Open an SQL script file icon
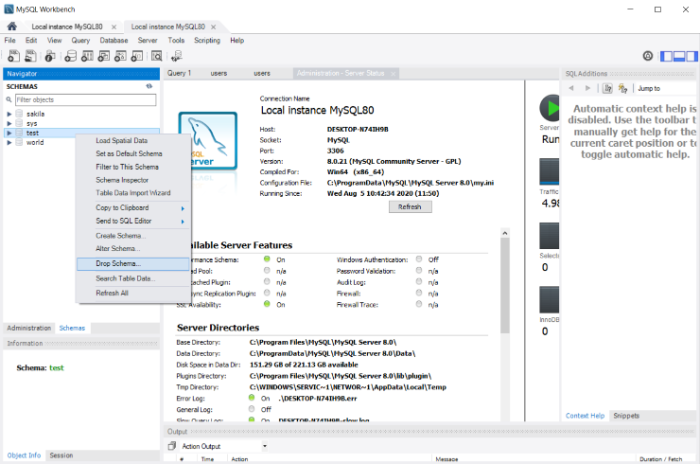This screenshot has width=700, height=464. click(30, 56)
